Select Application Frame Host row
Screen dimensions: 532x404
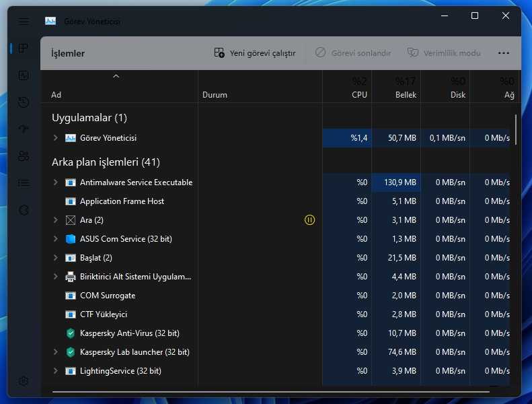click(276, 201)
